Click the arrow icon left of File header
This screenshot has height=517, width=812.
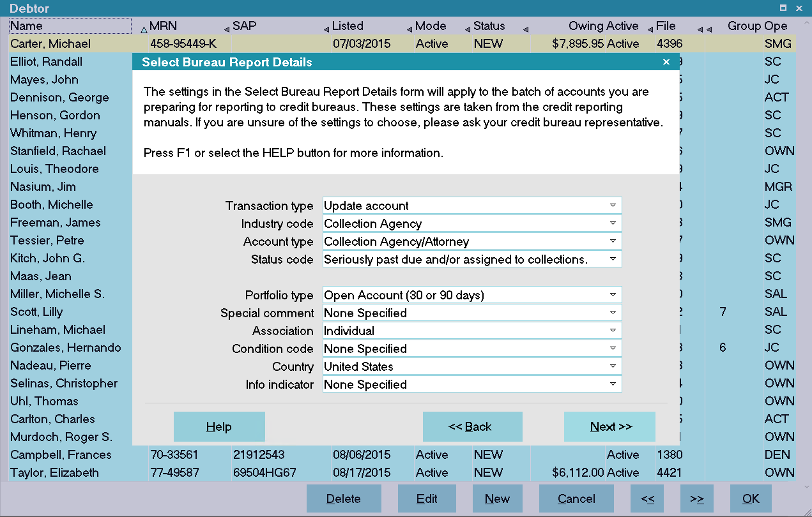coord(650,29)
